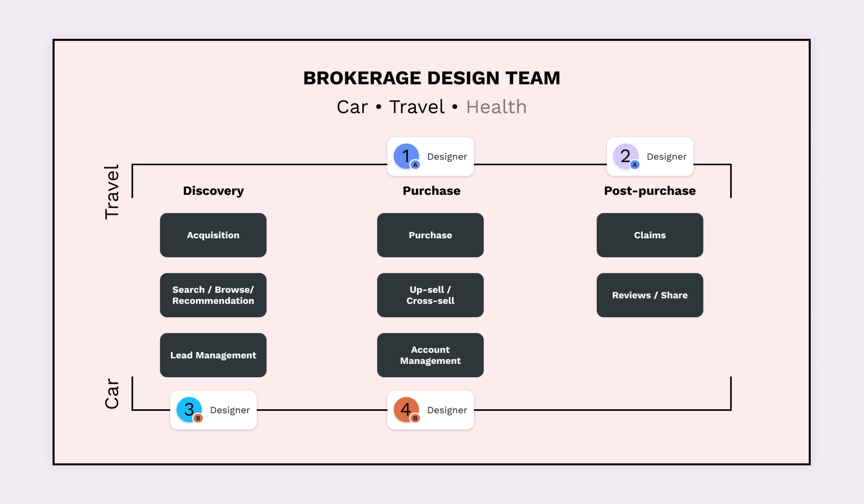Select the dark Purchase box
864x504 pixels.
coord(430,235)
